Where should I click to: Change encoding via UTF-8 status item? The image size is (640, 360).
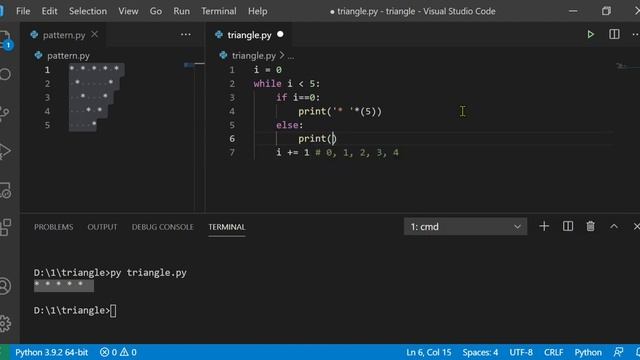(521, 352)
